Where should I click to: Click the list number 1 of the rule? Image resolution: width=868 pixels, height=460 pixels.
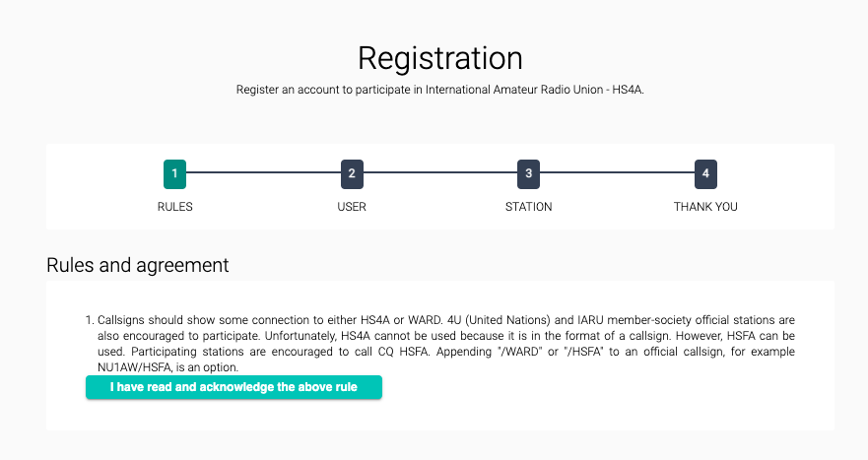click(x=90, y=320)
